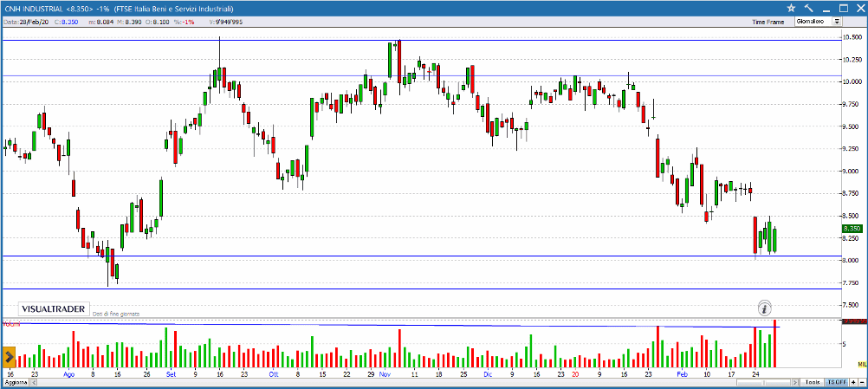Close the chart window
Viewport: 868px width, 389px height.
click(x=859, y=8)
